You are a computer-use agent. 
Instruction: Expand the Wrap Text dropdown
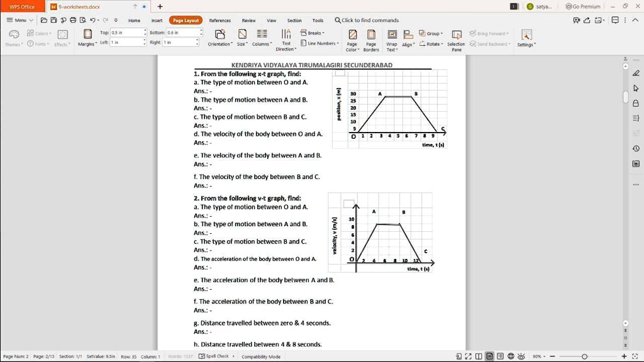(391, 40)
